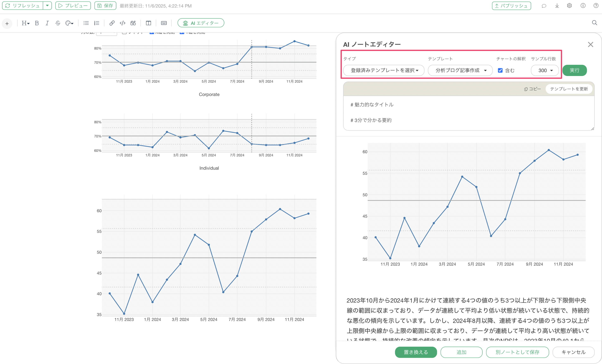The image size is (602, 364).
Task: Click the 置き換える button
Action: point(416,352)
